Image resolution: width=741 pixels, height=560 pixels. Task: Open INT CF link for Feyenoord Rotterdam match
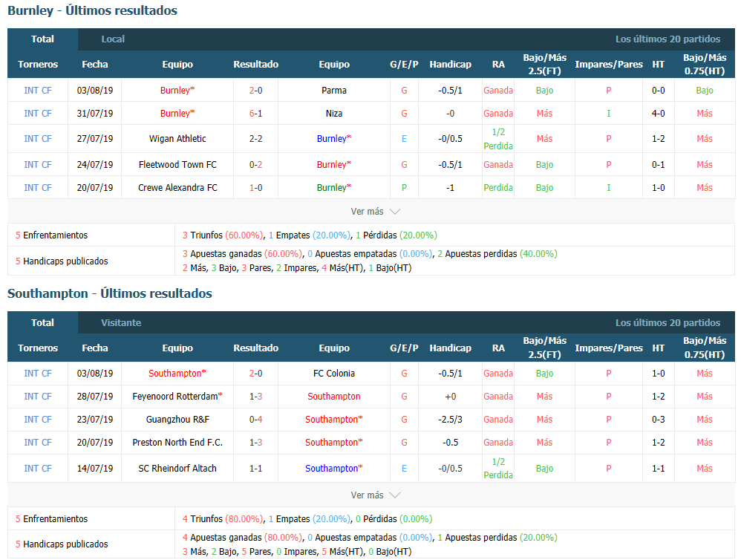[x=38, y=397]
